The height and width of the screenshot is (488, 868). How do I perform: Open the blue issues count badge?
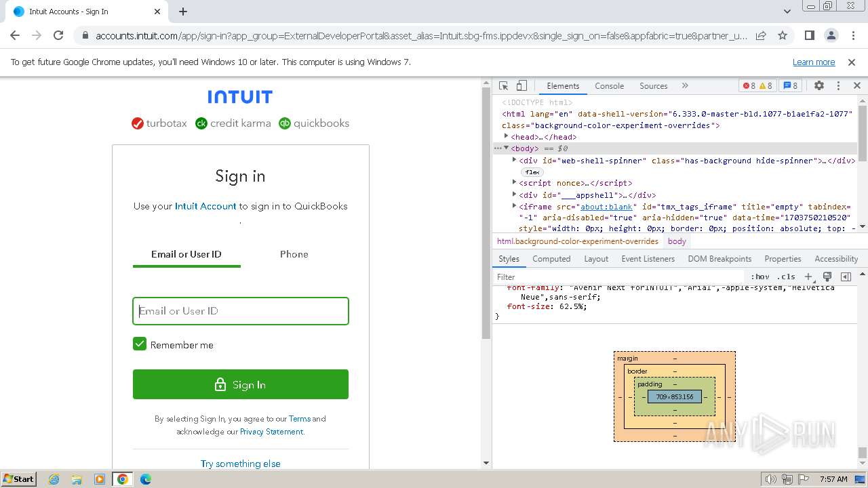pyautogui.click(x=790, y=86)
